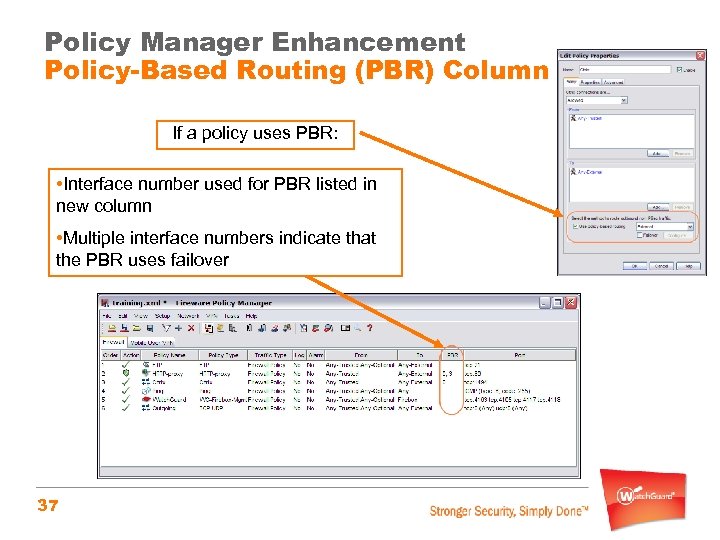Click the red question mark Help toolbar icon
The width and height of the screenshot is (720, 540).
coord(370,328)
